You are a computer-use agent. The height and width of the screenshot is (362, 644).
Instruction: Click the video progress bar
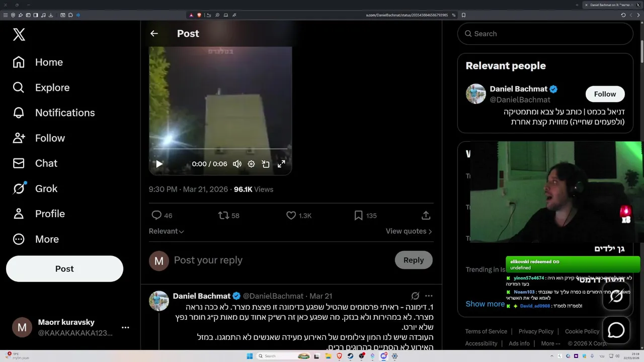pyautogui.click(x=220, y=149)
